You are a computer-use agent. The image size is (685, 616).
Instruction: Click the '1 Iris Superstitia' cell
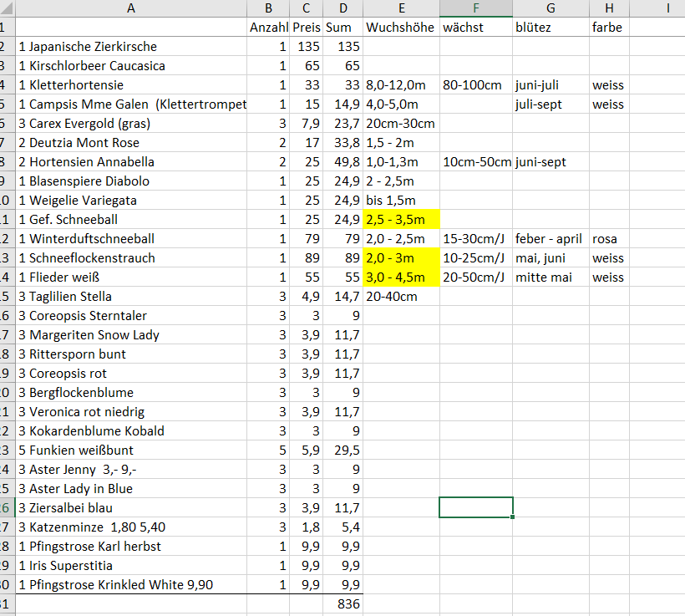(75, 566)
